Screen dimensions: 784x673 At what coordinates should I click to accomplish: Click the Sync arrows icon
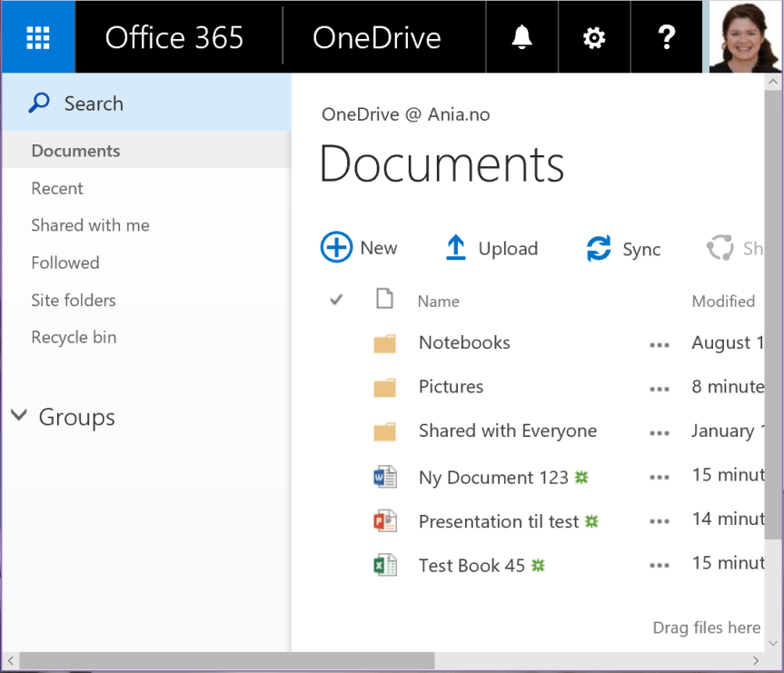(x=599, y=249)
